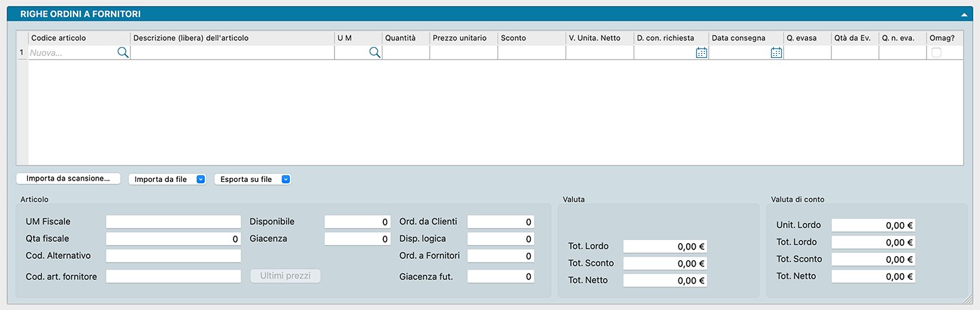
Task: Open calendar picker for Data consegna
Action: [x=776, y=52]
